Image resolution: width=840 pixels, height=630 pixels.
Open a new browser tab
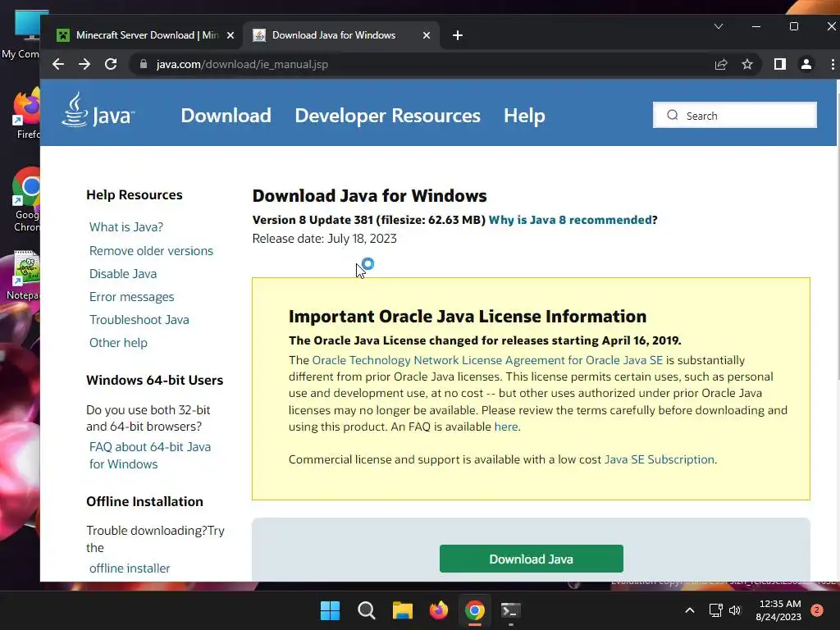tap(458, 35)
